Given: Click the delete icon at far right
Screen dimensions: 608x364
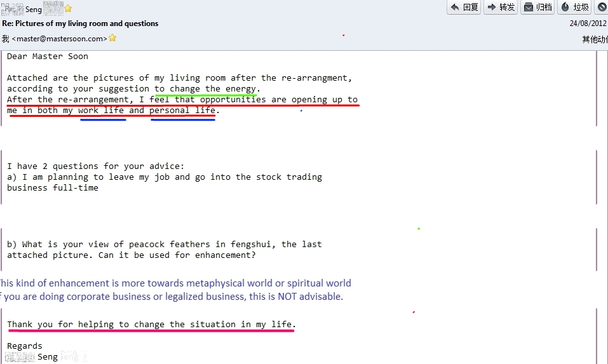Looking at the screenshot, I should (602, 7).
